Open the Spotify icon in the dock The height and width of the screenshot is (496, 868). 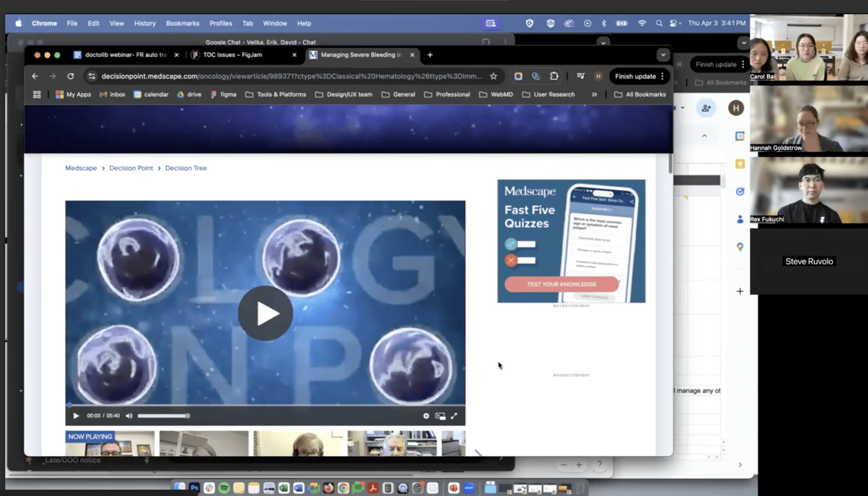tap(224, 488)
